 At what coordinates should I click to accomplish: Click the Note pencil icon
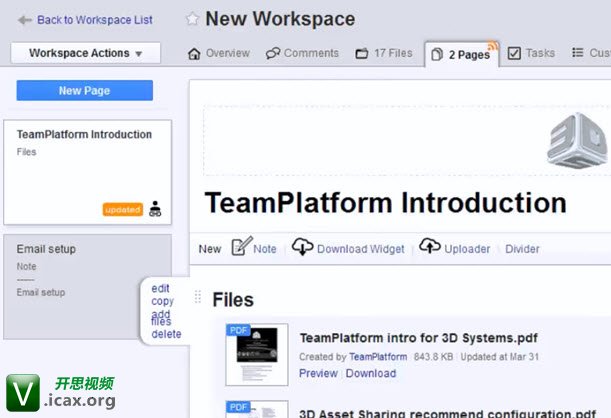coord(242,246)
